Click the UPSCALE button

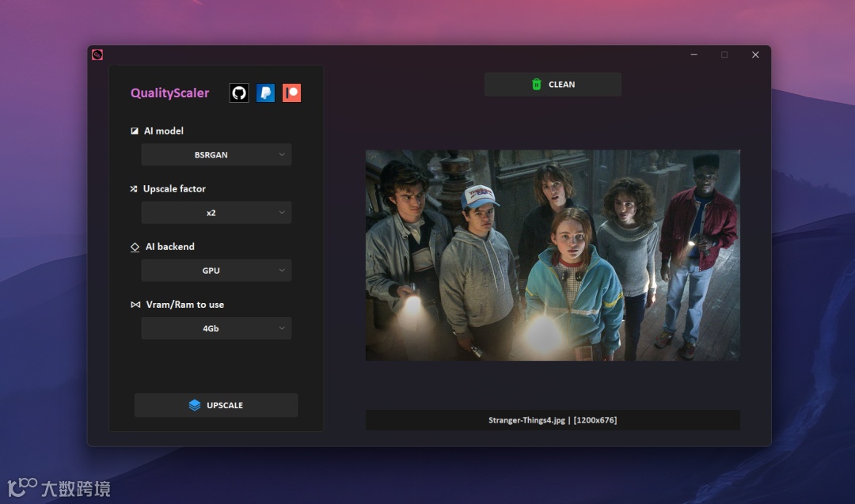[216, 405]
